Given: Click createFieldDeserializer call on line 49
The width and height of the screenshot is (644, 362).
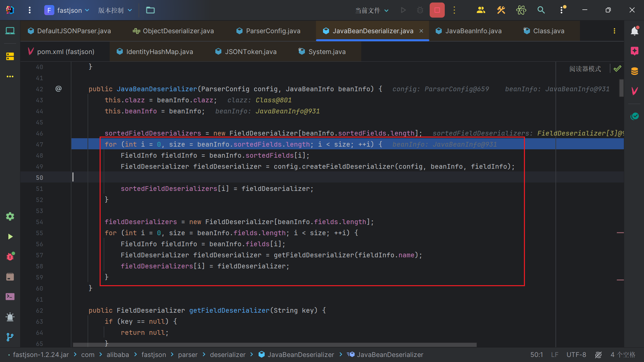Looking at the screenshot, I should click(348, 166).
